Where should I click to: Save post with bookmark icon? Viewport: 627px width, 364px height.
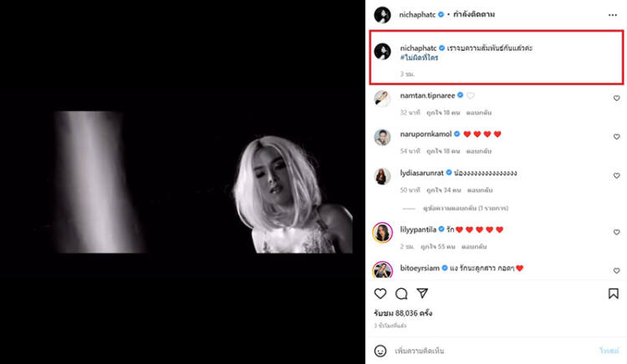tap(614, 294)
